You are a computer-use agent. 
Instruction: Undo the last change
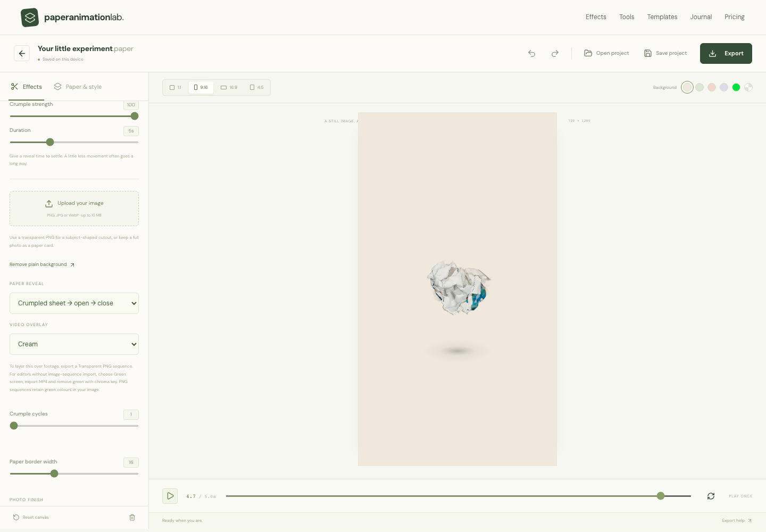531,53
